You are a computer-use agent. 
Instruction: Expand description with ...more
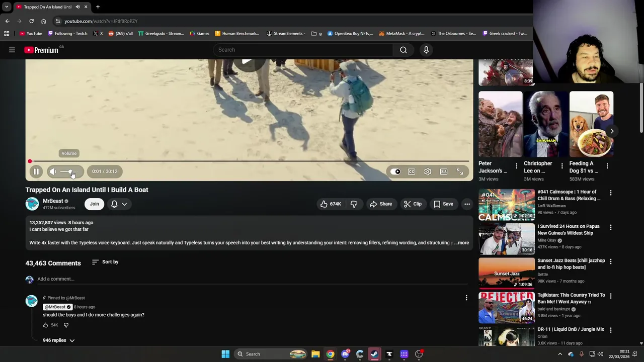(x=461, y=243)
